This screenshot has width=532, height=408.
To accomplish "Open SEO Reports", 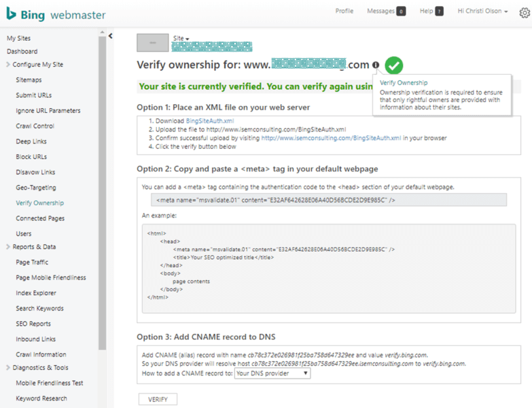I will click(x=33, y=324).
